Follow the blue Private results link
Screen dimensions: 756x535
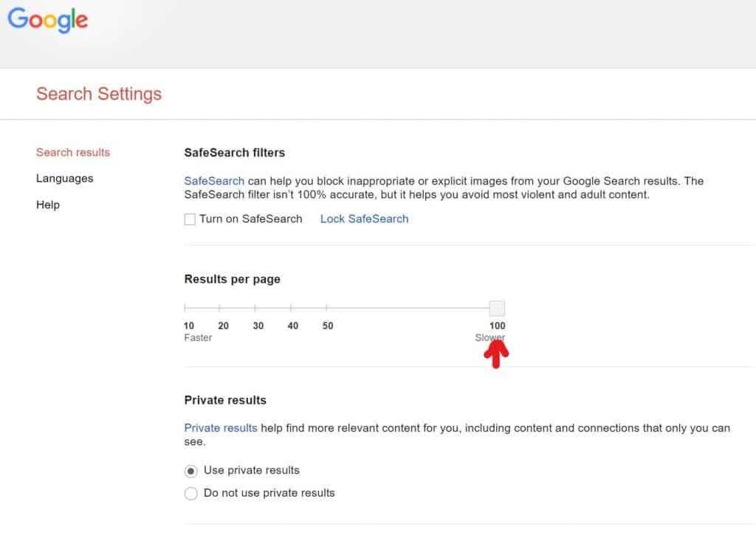pyautogui.click(x=220, y=428)
